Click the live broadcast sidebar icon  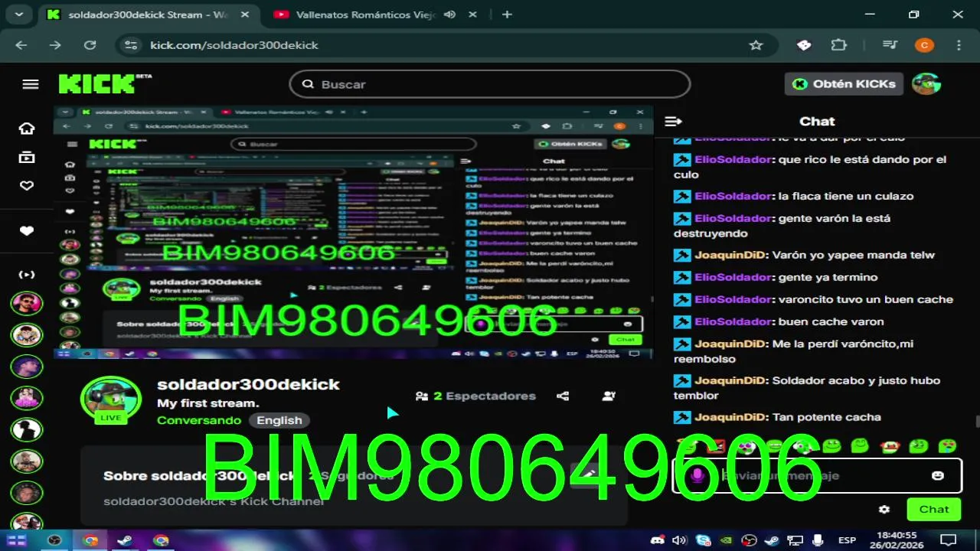tap(27, 275)
